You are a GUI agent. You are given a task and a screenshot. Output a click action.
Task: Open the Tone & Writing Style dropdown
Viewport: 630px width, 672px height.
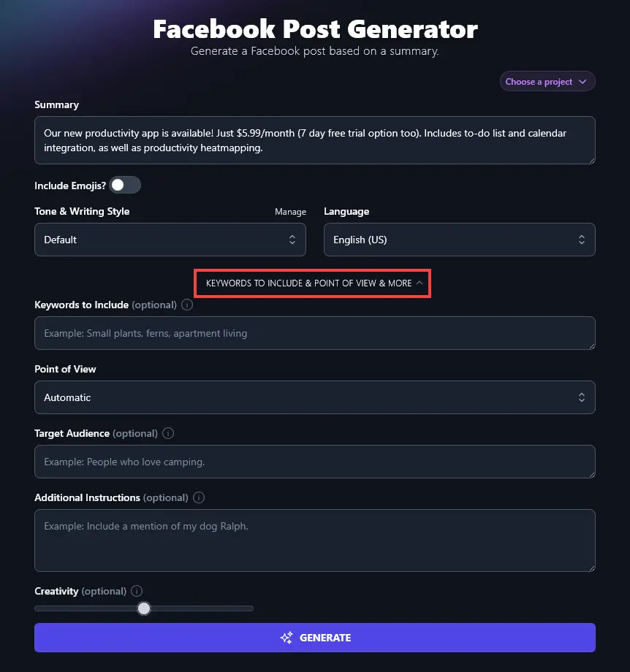[x=170, y=240]
